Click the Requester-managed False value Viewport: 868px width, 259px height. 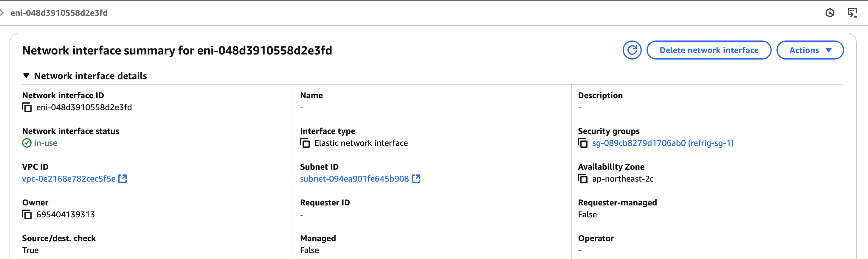tap(587, 214)
